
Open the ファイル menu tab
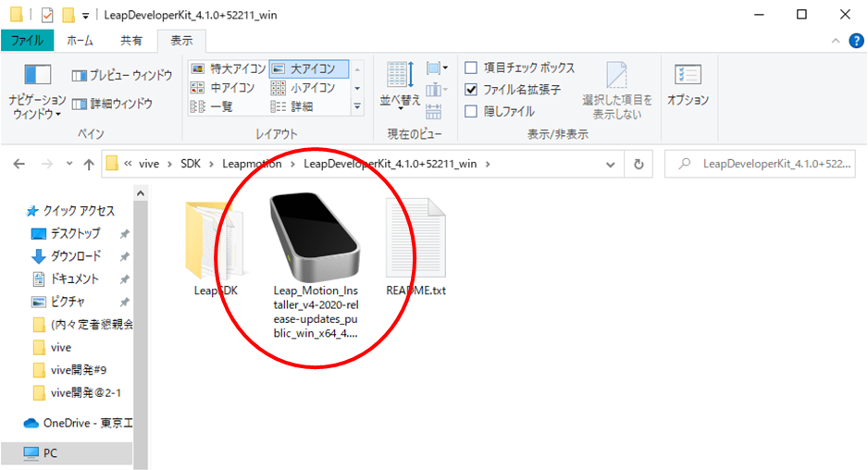(x=27, y=41)
